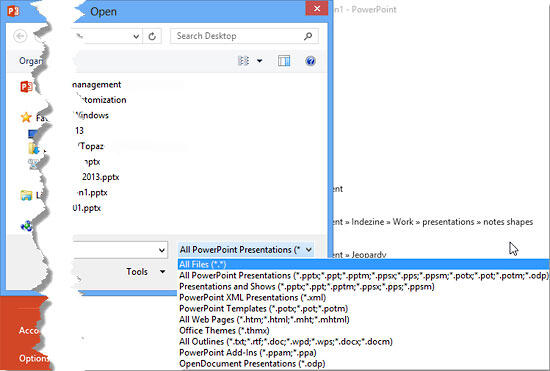
Task: Expand the file name combo box arrow
Action: pyautogui.click(x=162, y=250)
